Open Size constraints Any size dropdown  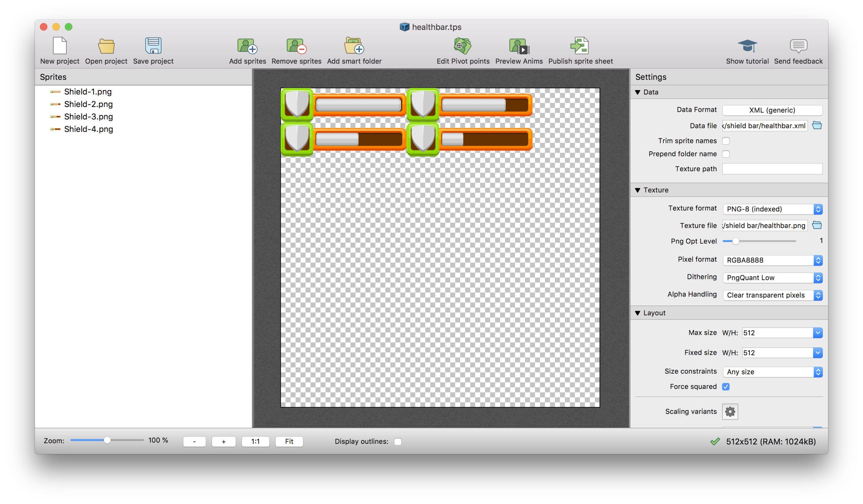tap(773, 372)
